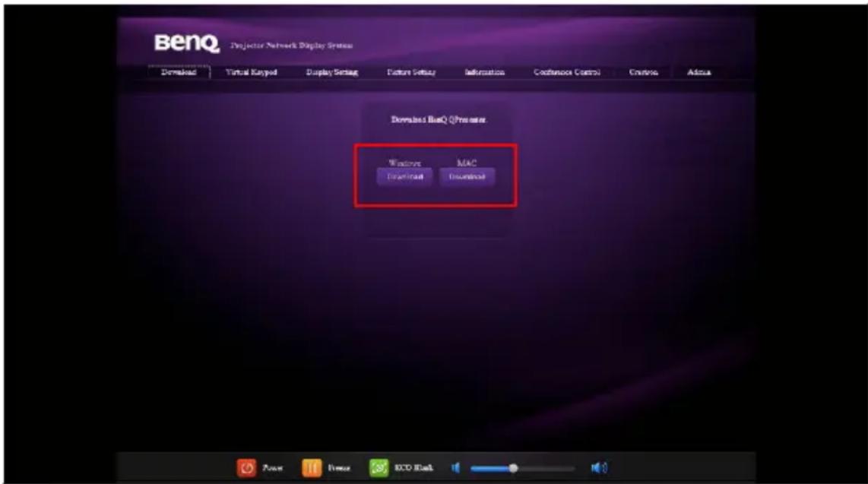Click the green blank screen icon

(x=379, y=468)
